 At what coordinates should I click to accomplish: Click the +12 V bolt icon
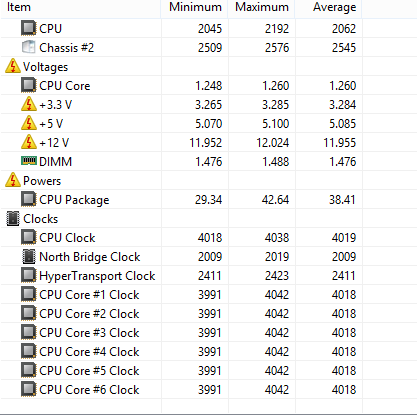point(29,142)
